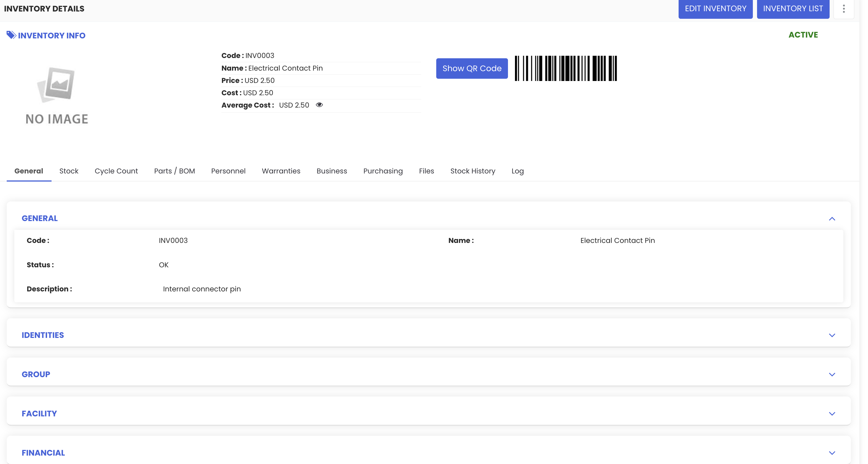Screen dimensions: 868x464
Task: Select the Warranties tab
Action: pos(281,171)
